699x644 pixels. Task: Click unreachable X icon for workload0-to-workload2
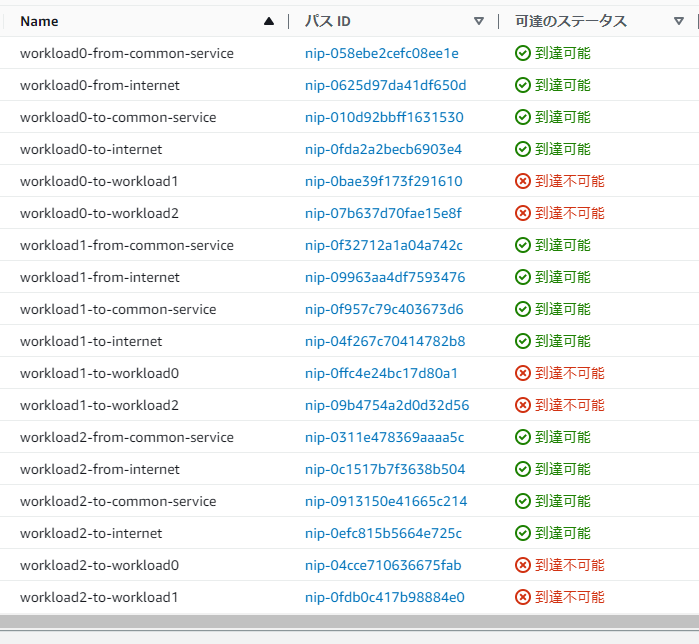[522, 213]
